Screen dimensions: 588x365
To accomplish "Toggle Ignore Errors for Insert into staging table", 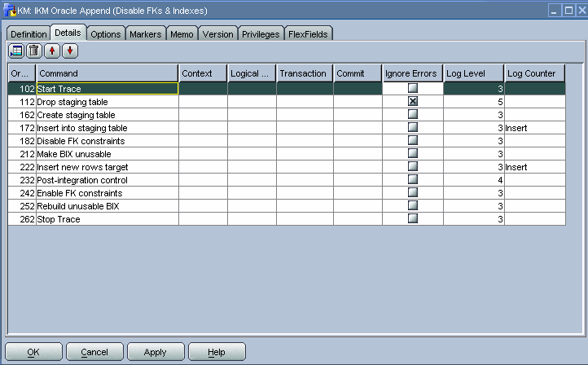I will pyautogui.click(x=413, y=128).
